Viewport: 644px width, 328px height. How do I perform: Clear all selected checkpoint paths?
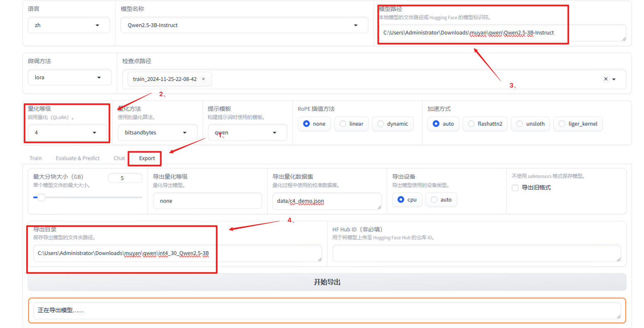(x=605, y=79)
